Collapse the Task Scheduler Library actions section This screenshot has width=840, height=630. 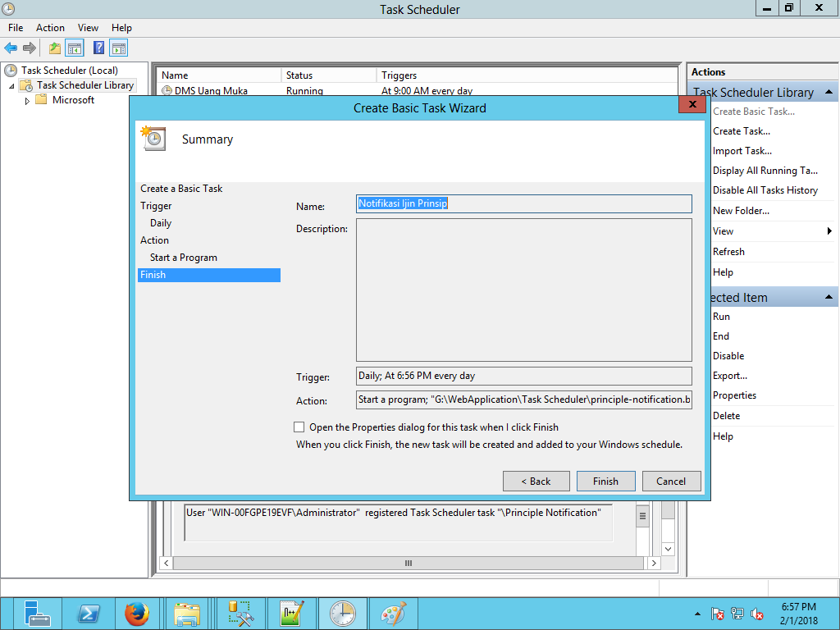[829, 93]
